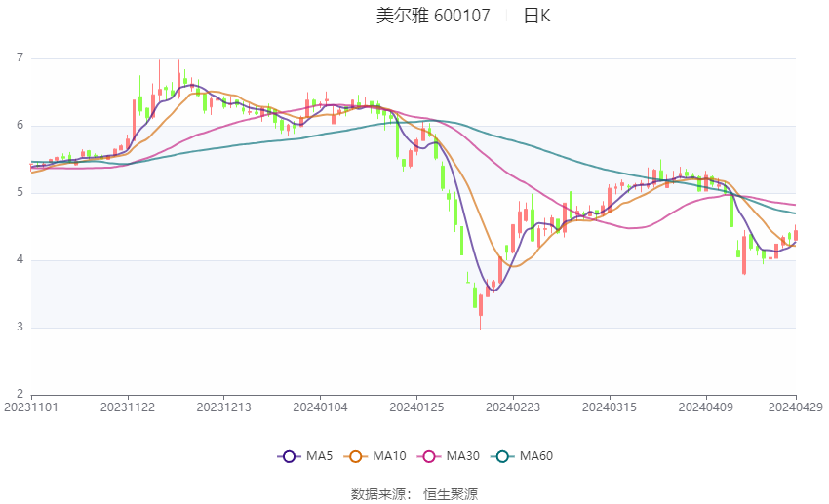Click the 美尔雅 600107 chart title
The height and width of the screenshot is (504, 829).
(433, 16)
